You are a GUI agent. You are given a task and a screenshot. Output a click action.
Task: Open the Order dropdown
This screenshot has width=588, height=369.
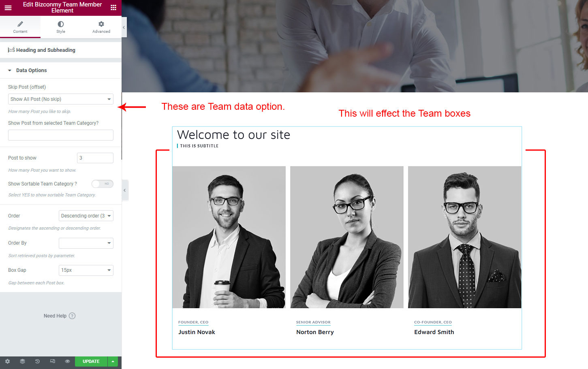click(x=86, y=216)
